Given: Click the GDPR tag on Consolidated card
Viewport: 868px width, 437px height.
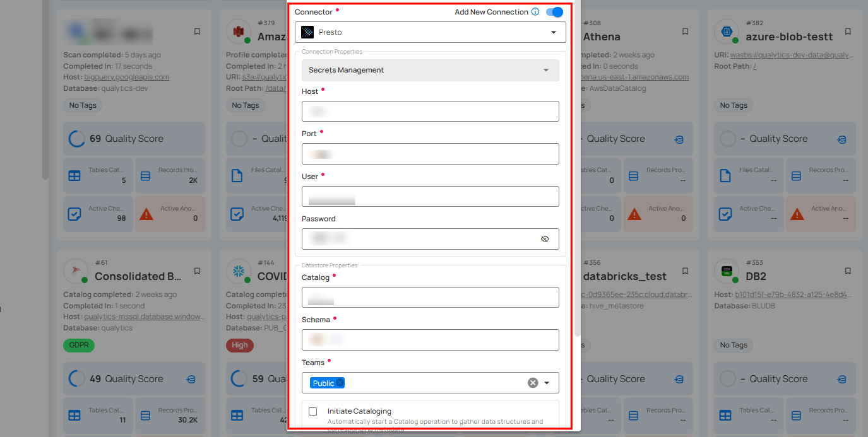Looking at the screenshot, I should coord(78,345).
